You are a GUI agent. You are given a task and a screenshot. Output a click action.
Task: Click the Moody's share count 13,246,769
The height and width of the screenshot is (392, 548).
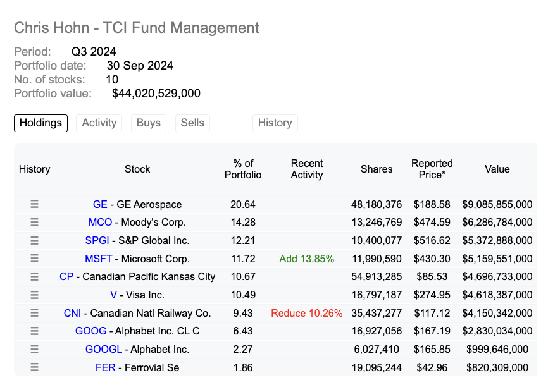click(377, 222)
